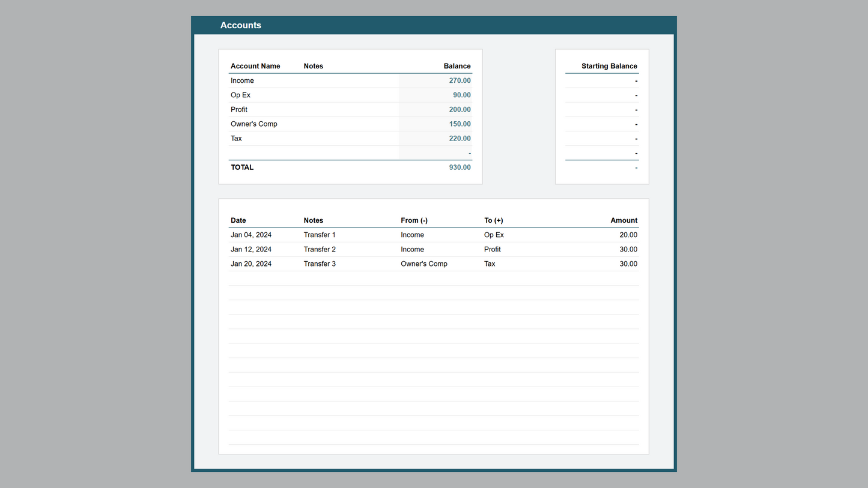Select the From account for Transfer 3
Viewport: 868px width, 488px height.
(423, 264)
